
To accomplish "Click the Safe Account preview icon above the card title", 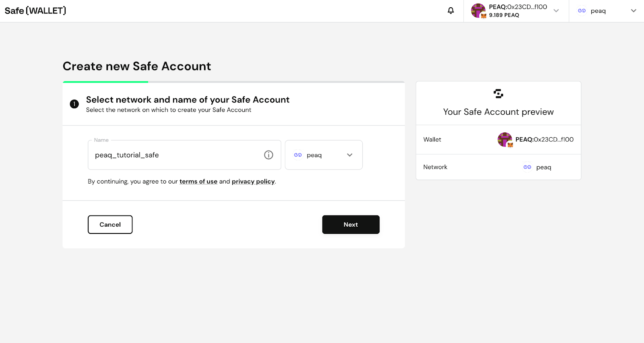I will tap(498, 93).
